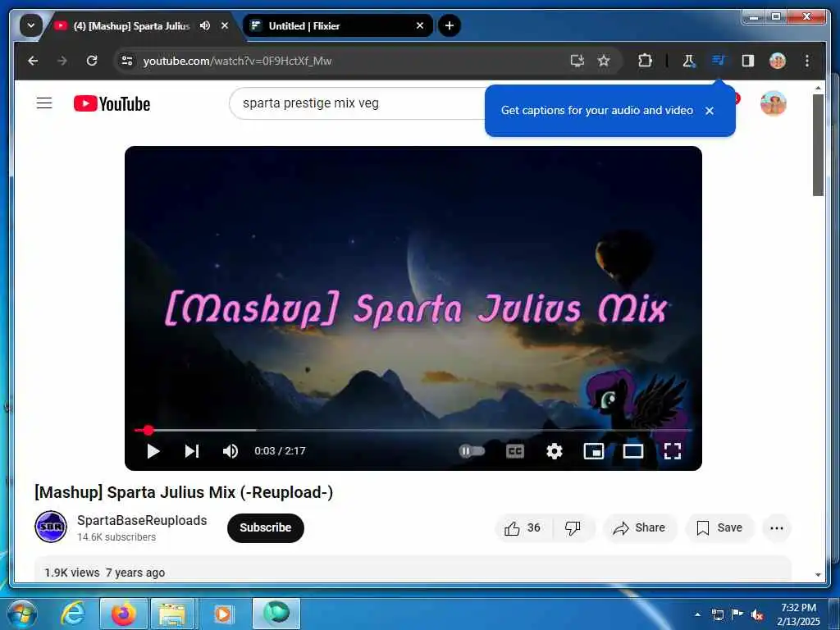Image resolution: width=840 pixels, height=630 pixels.
Task: Open video player settings gear
Action: (x=554, y=451)
